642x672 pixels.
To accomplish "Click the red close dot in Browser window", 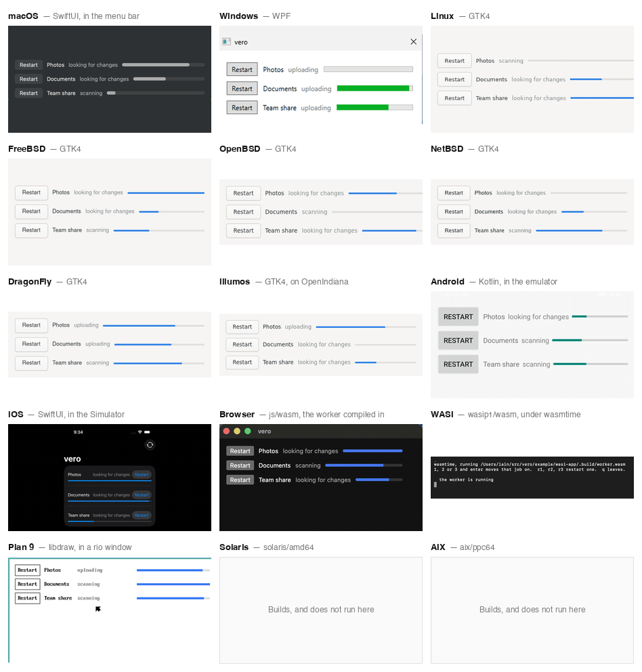I will pyautogui.click(x=227, y=431).
